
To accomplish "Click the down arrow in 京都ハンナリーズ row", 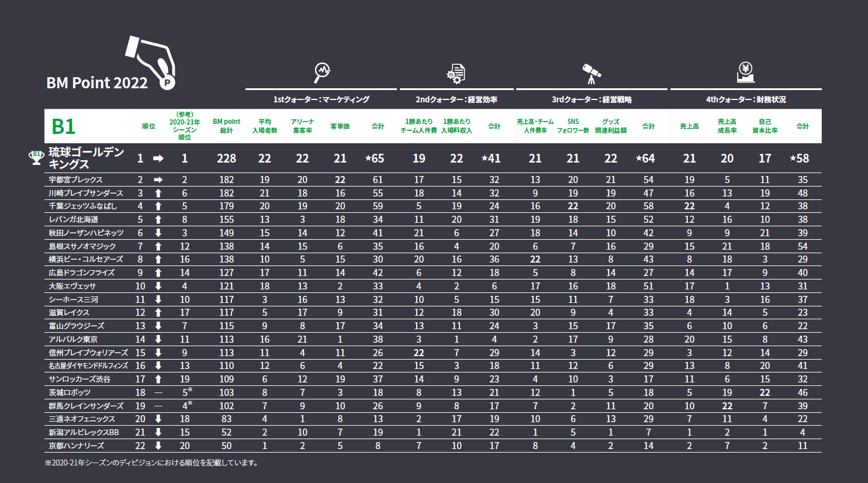I will pos(158,446).
